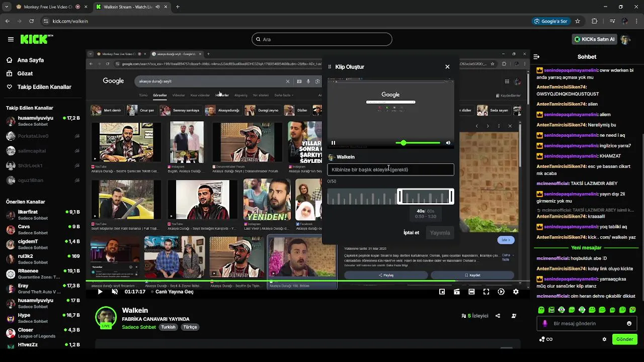Click the player playback-speed circle icon
The width and height of the screenshot is (644, 362).
tap(501, 292)
